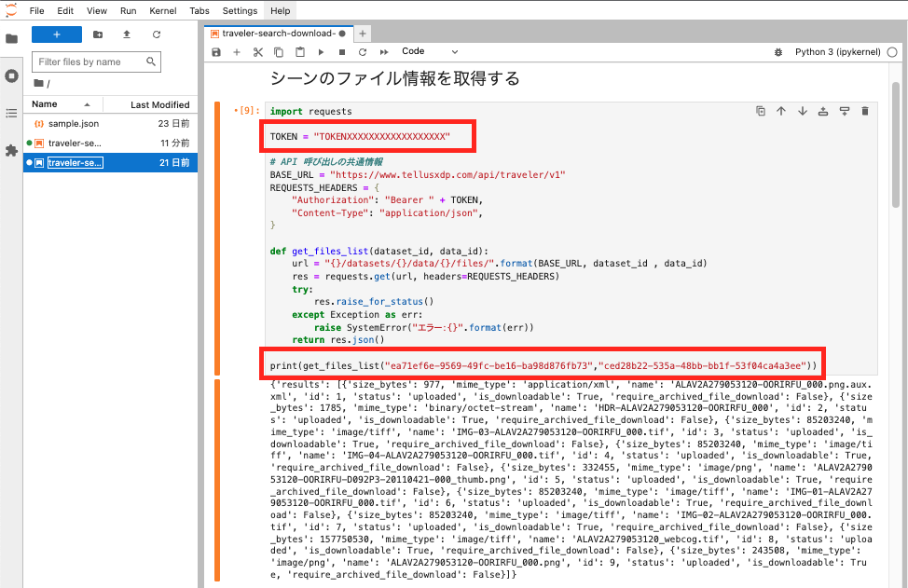Click the print(get_files_list(...)) line

[x=543, y=366]
